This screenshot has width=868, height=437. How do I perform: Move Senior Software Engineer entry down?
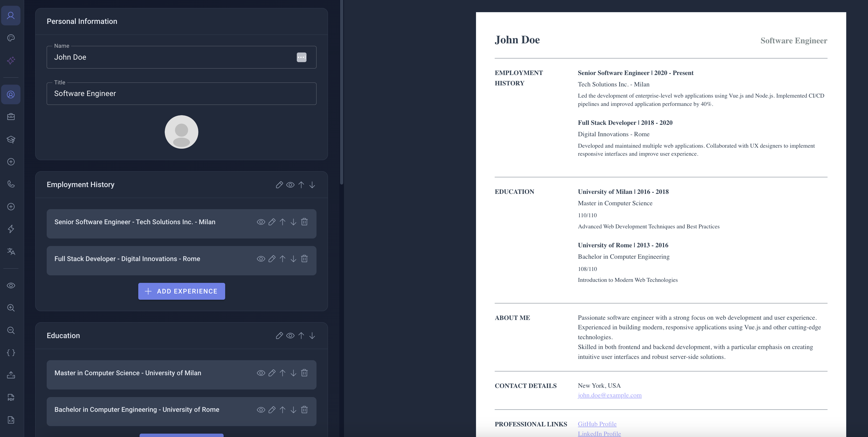tap(293, 222)
